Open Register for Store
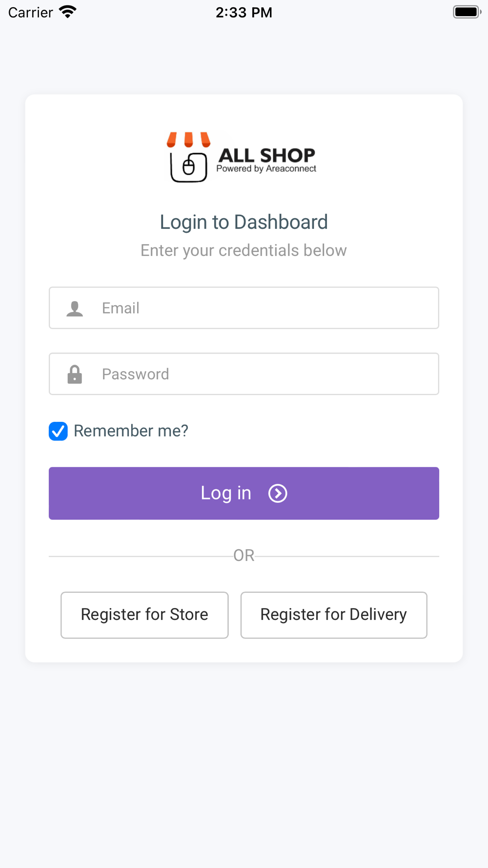Screen dimensions: 488x868 (x=144, y=615)
